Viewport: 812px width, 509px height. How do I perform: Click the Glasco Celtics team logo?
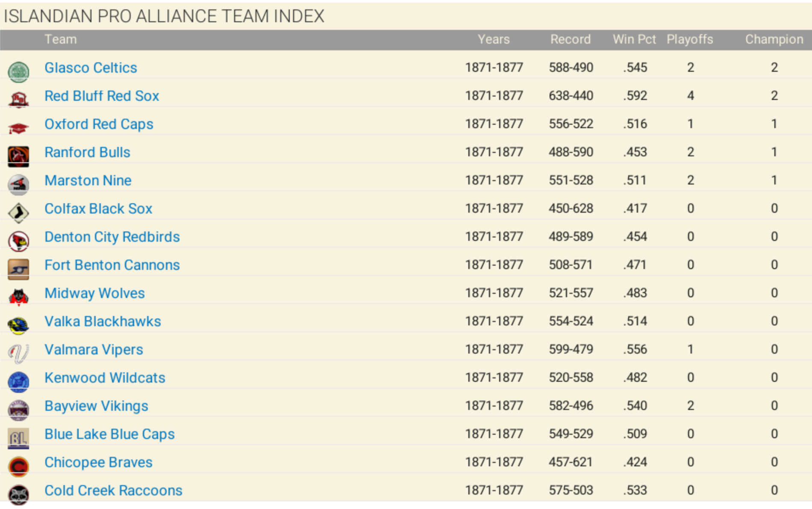click(x=18, y=72)
